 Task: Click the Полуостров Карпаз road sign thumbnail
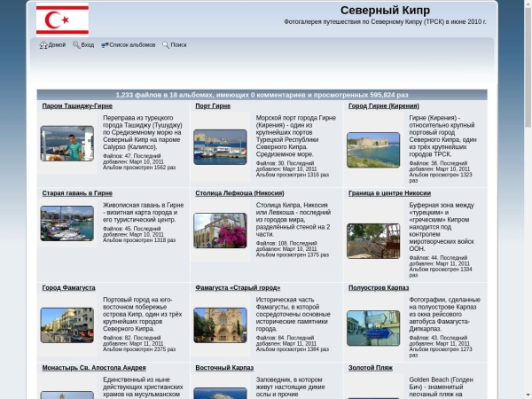(x=373, y=328)
